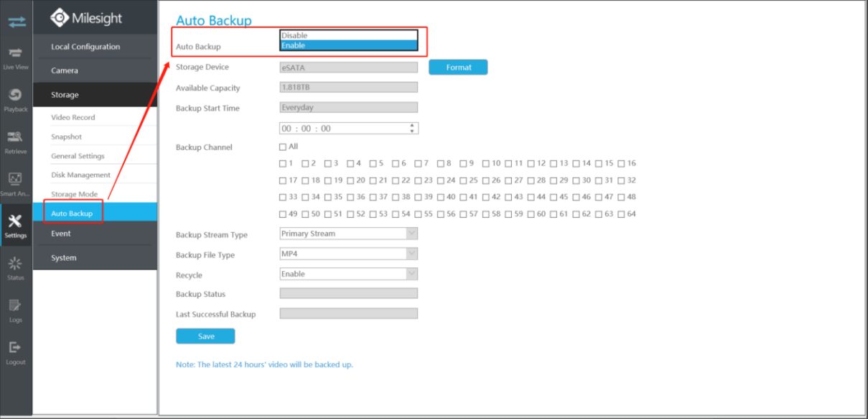Image resolution: width=868 pixels, height=419 pixels.
Task: Select Enable in Auto Backup dropdown
Action: coord(348,45)
